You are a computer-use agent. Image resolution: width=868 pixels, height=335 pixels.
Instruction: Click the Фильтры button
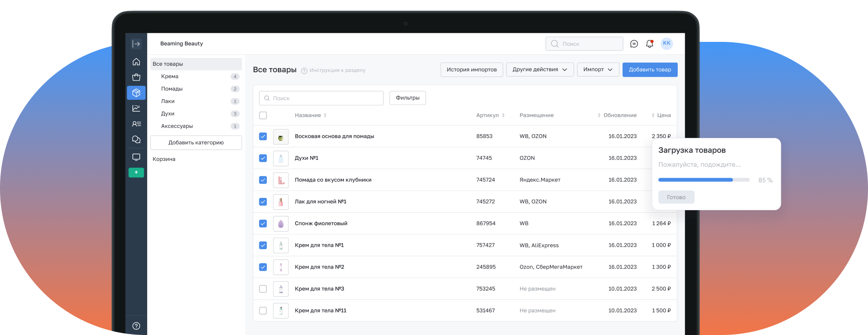pos(407,98)
